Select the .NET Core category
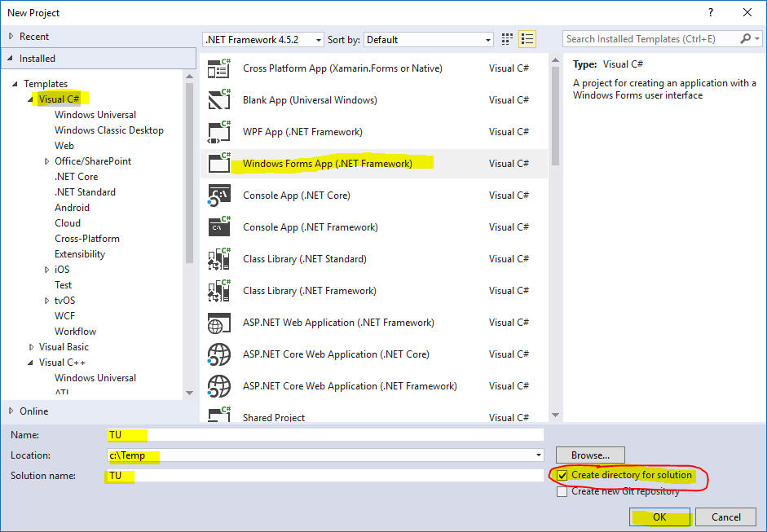The image size is (767, 532). click(x=76, y=177)
